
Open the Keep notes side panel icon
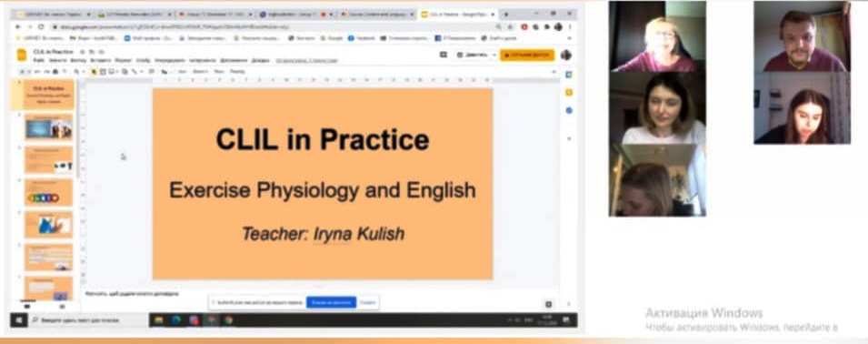pyautogui.click(x=569, y=93)
